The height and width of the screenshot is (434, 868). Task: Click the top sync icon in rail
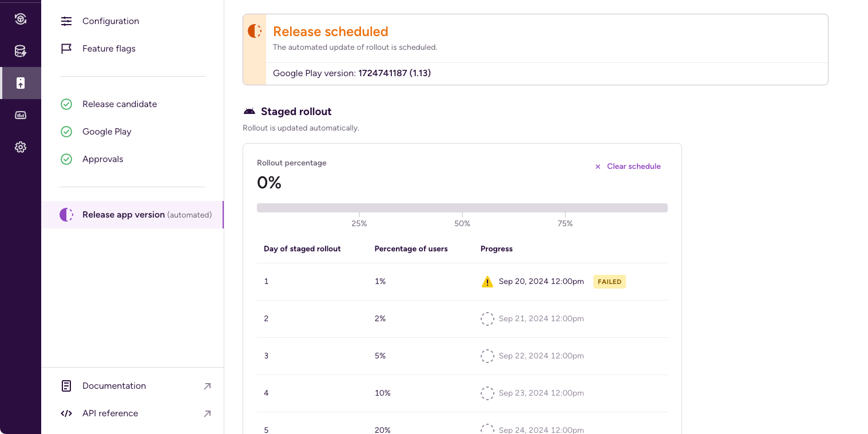coord(21,19)
